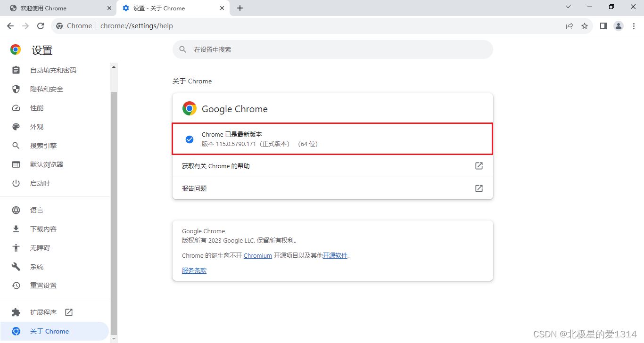
Task: Click the site info Chrome icon in address bar
Action: pos(59,26)
